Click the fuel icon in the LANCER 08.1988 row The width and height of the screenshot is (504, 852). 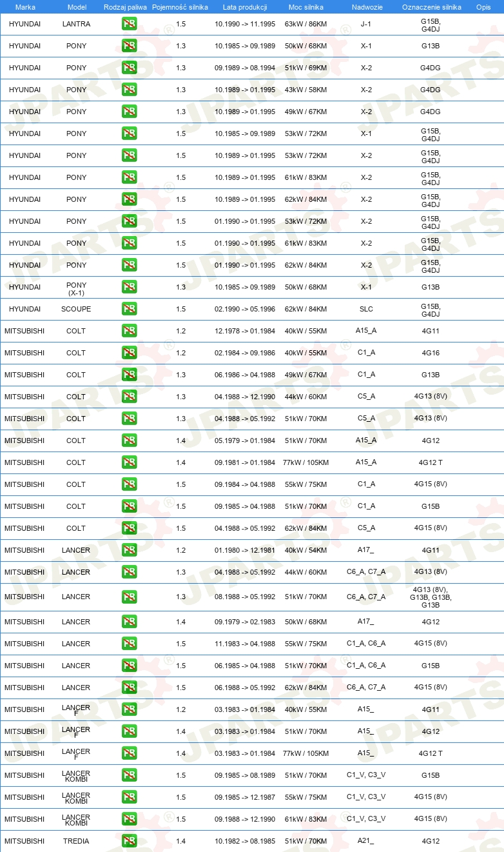pos(130,597)
